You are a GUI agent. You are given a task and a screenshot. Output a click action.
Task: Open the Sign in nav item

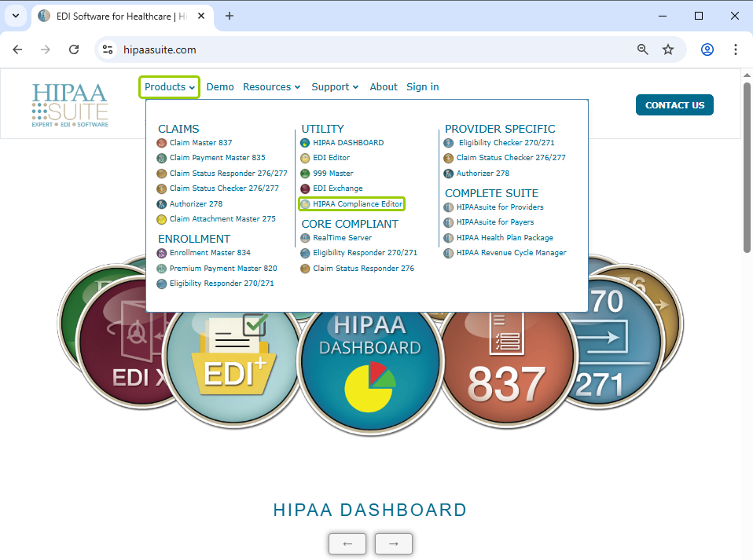point(423,87)
